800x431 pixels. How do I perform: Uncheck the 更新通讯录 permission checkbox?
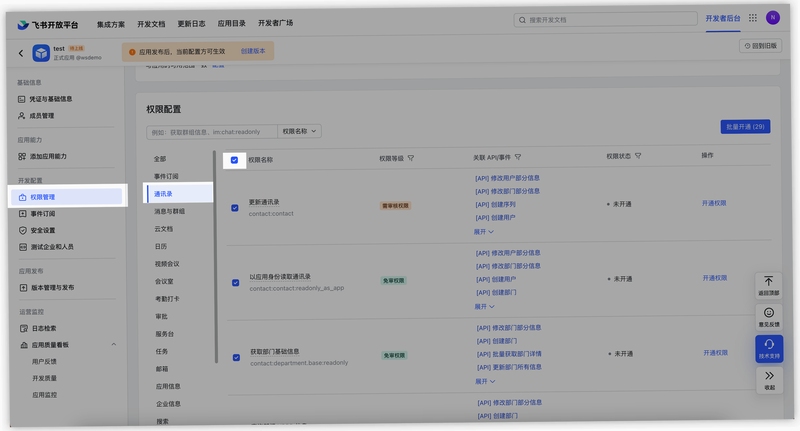pos(235,208)
